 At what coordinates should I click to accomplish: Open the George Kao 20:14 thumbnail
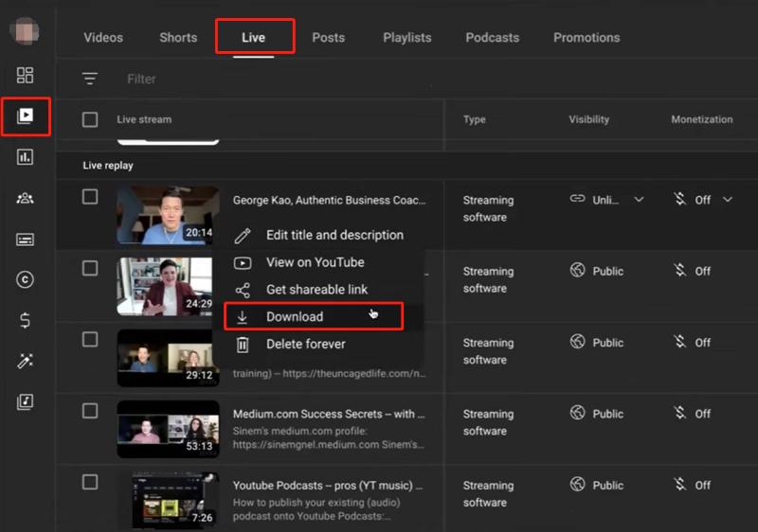(x=168, y=215)
